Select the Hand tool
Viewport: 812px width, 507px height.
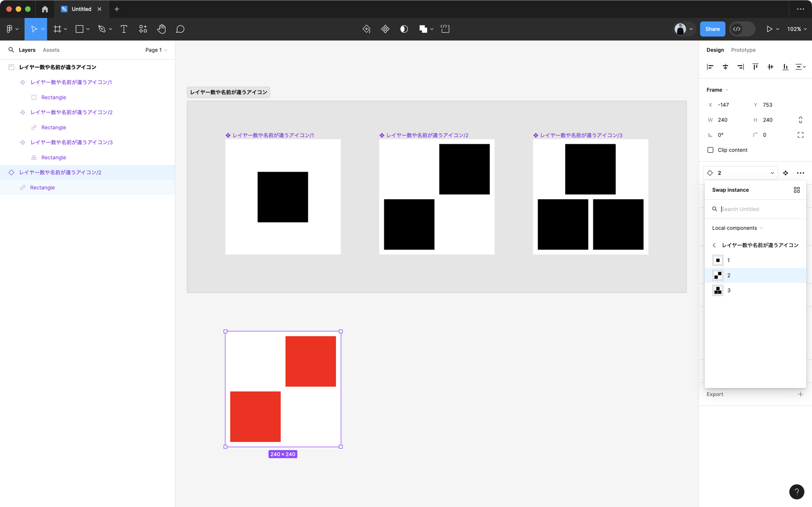(162, 29)
